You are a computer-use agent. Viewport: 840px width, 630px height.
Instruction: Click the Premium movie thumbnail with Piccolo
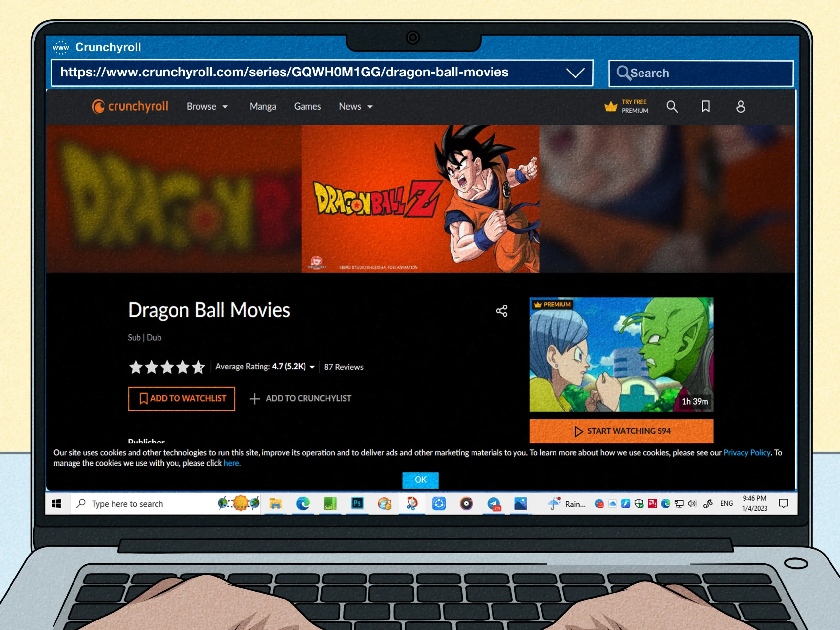tap(621, 354)
